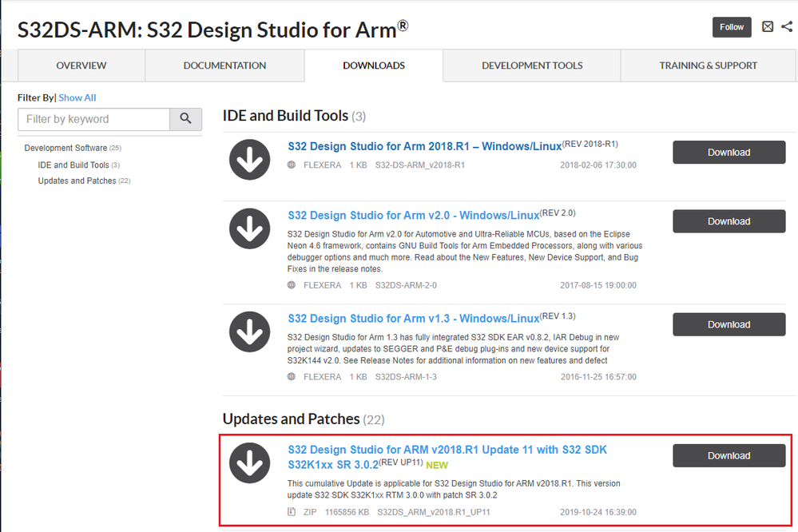Viewport: 798px width, 532px height.
Task: Open the S32 Design Studio v2.0 Windows/Linux link
Action: 414,216
